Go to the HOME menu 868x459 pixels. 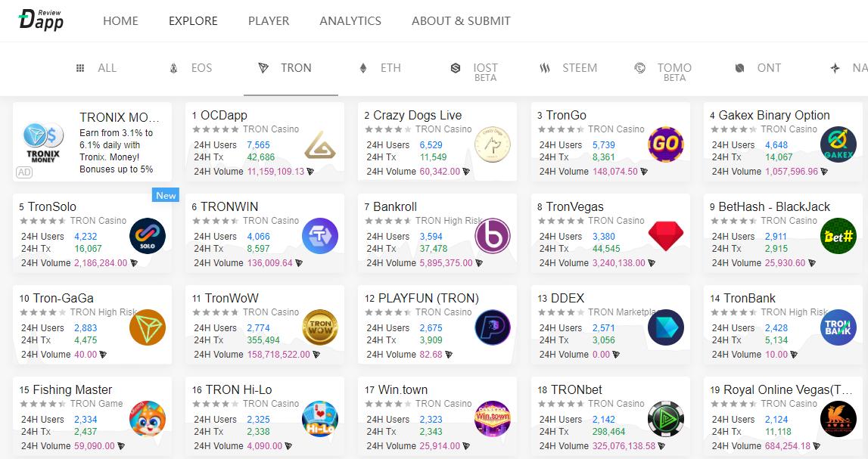click(x=120, y=21)
